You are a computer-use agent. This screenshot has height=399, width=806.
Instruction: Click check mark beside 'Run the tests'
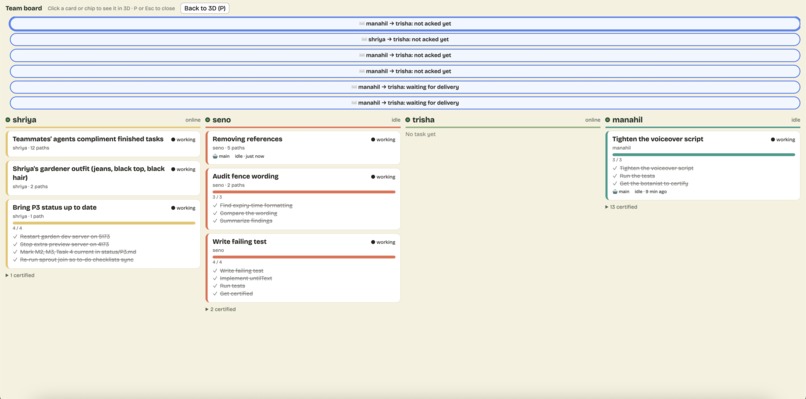pos(615,176)
